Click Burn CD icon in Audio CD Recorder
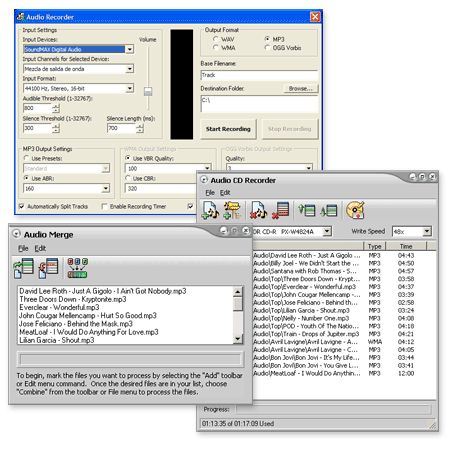Viewport: 450px width, 450px height. (x=355, y=211)
